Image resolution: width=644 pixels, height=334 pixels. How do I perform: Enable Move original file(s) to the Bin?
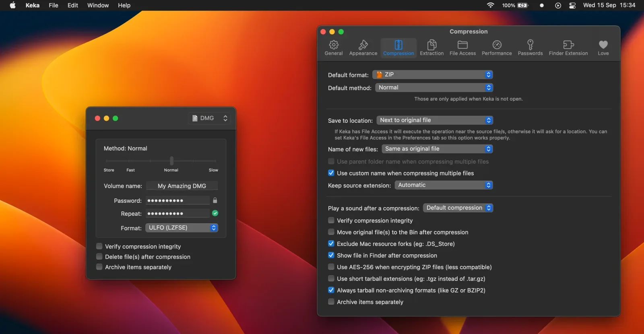(x=331, y=232)
